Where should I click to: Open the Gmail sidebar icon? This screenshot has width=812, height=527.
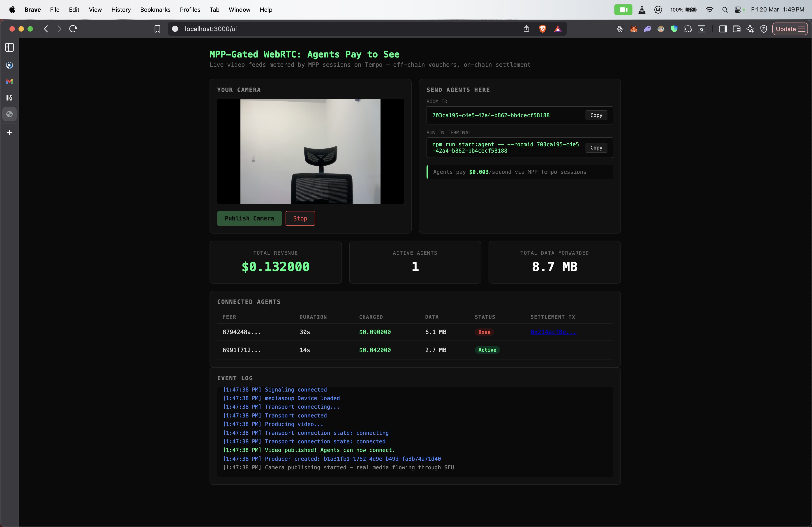[x=9, y=81]
